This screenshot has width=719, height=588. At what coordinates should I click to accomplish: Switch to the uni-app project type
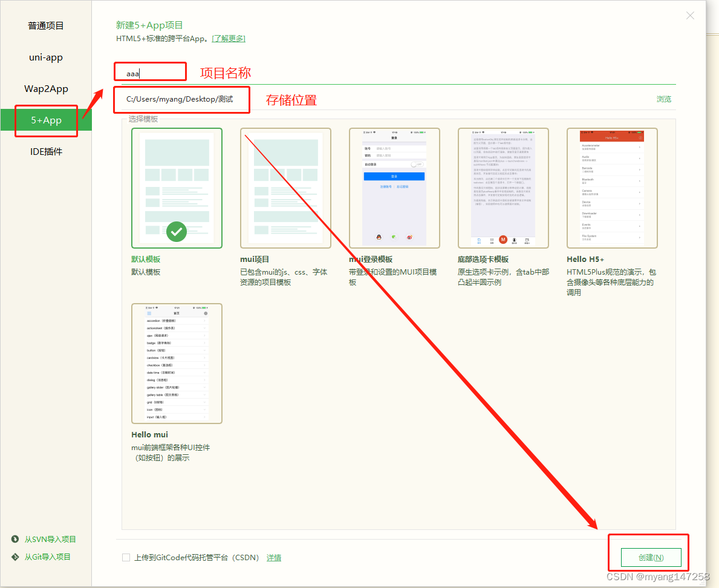tap(46, 57)
